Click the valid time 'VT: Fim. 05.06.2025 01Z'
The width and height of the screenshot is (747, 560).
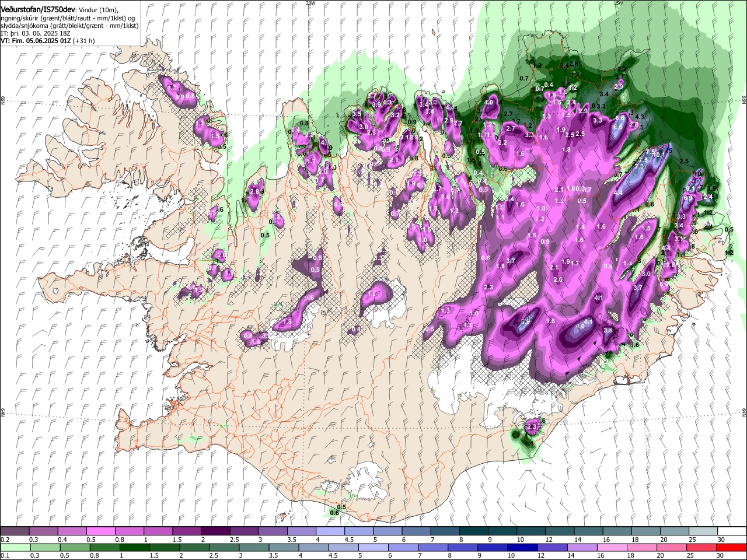point(36,41)
